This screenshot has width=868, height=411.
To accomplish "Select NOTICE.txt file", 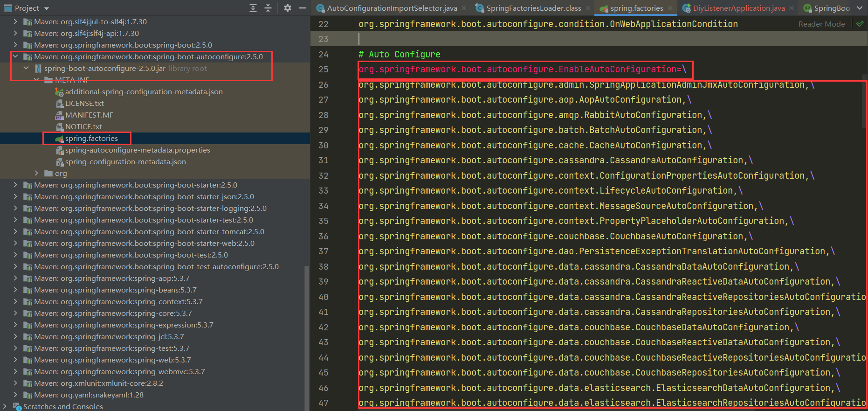I will 83,126.
